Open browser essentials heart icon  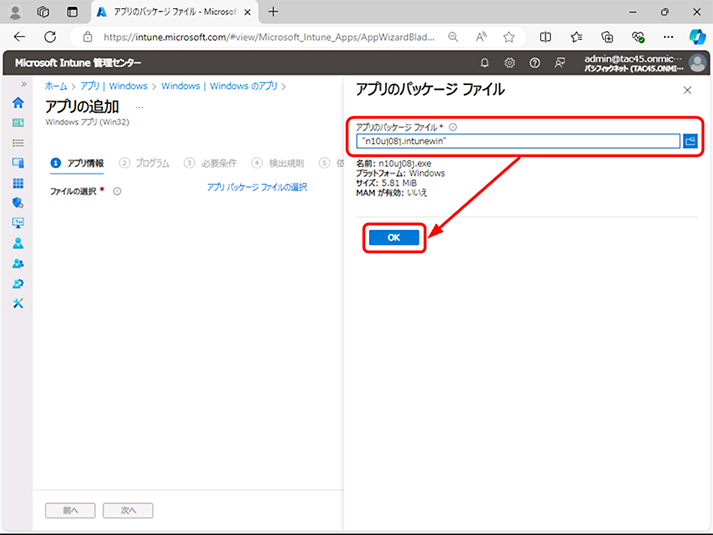pyautogui.click(x=638, y=37)
